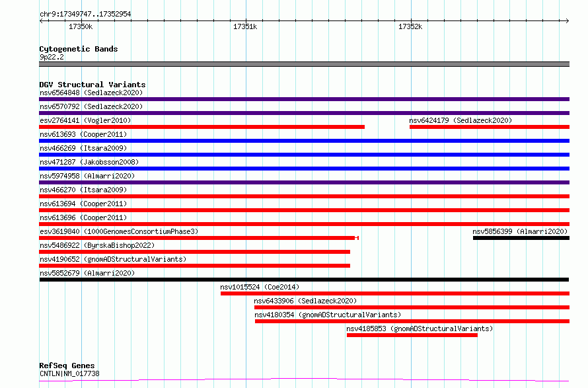Click the red bar of nsv4185853
588x388 pixels.
[x=412, y=335]
